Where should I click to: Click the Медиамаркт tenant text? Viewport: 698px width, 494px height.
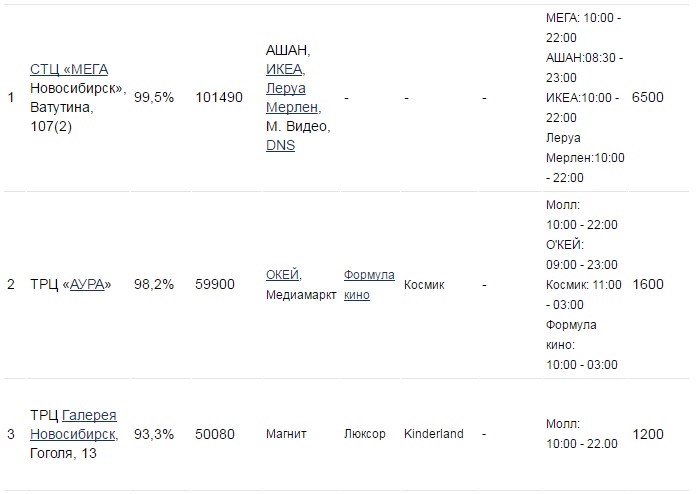point(301,296)
